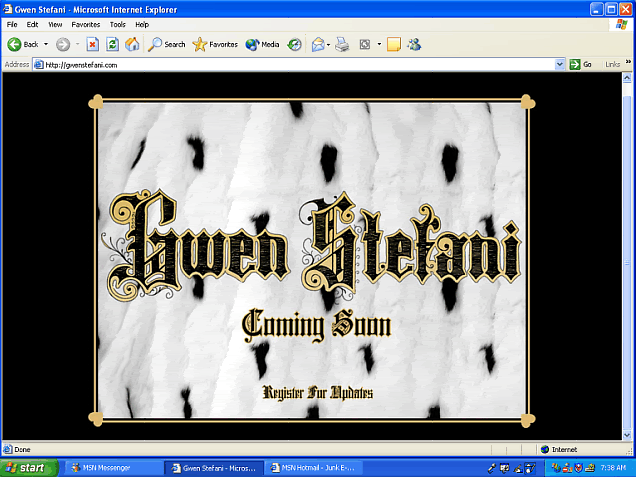Expand the Edit button dropdown arrow
The width and height of the screenshot is (636, 477).
pyautogui.click(x=379, y=44)
